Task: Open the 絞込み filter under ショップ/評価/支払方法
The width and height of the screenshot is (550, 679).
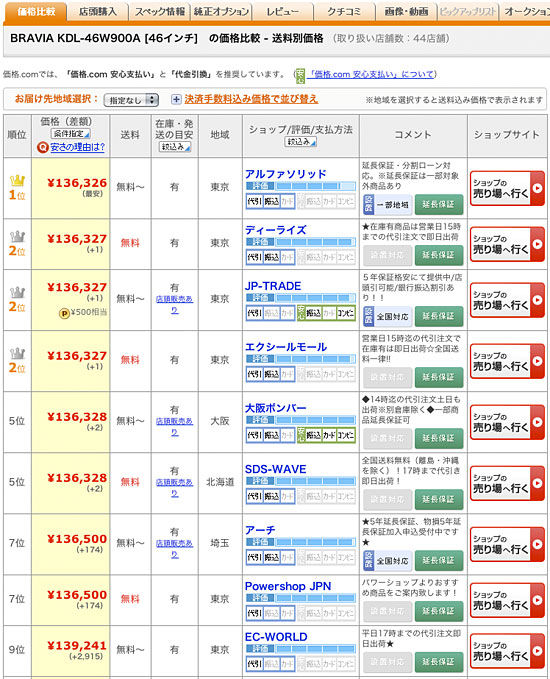Action: tap(301, 142)
